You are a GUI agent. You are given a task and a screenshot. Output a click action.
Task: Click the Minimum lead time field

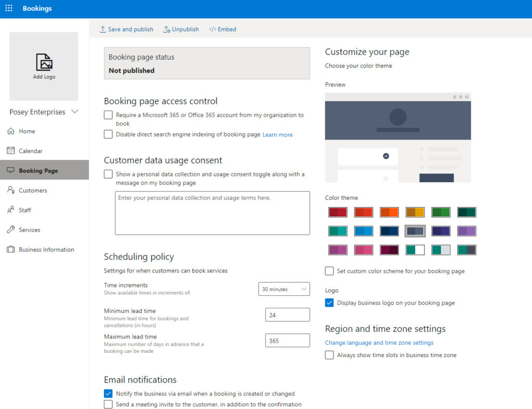287,315
